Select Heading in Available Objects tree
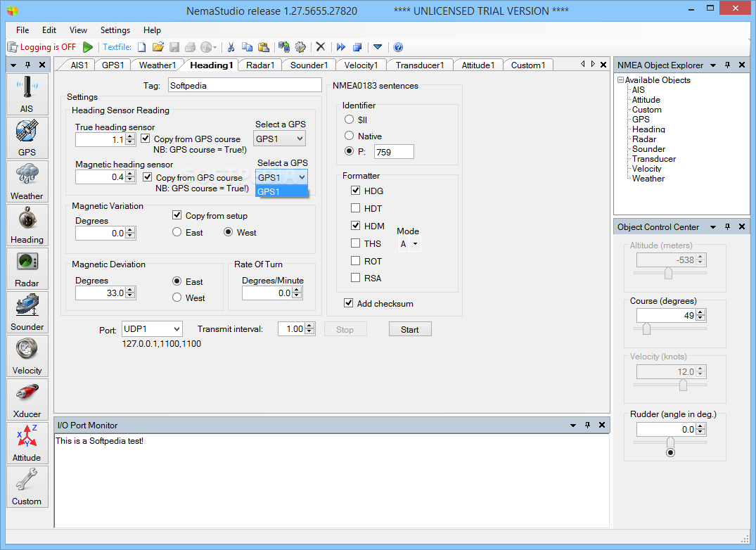This screenshot has width=756, height=550. (648, 129)
